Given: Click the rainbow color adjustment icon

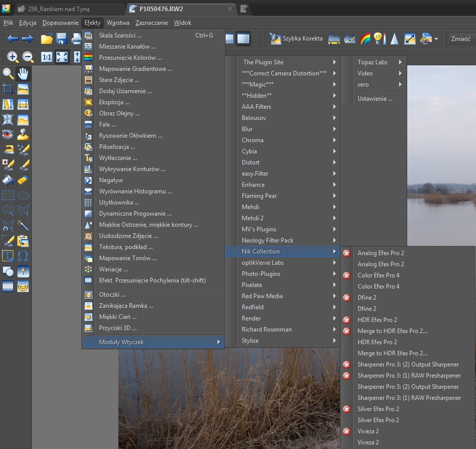Looking at the screenshot, I should 365,38.
